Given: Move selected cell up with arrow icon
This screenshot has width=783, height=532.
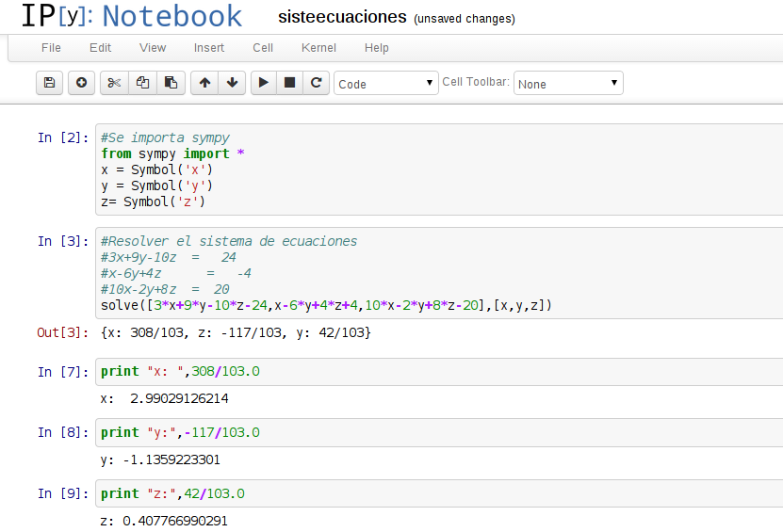Looking at the screenshot, I should [204, 83].
